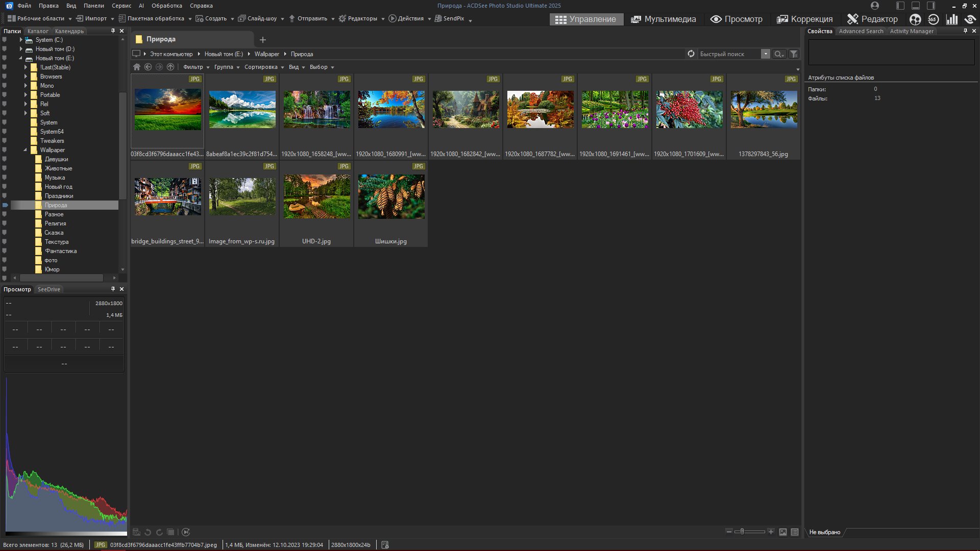
Task: Adjust the thumbnail size zoom slider
Action: pos(743,532)
